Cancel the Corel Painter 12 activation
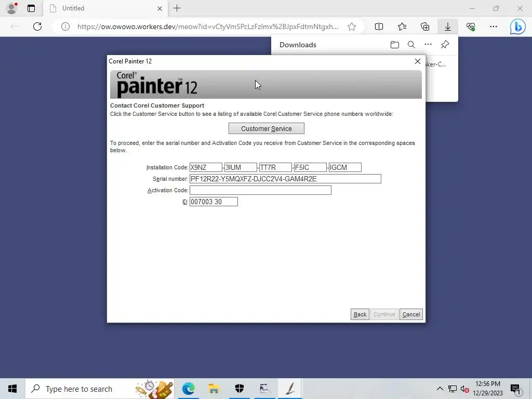 411,314
